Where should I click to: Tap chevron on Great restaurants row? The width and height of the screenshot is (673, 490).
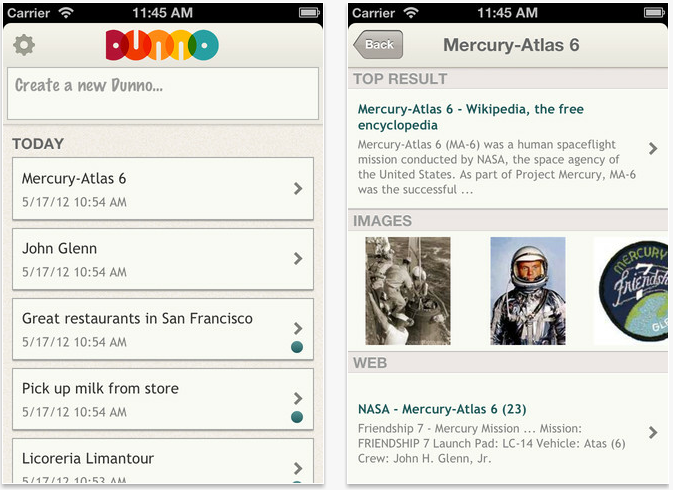[298, 328]
